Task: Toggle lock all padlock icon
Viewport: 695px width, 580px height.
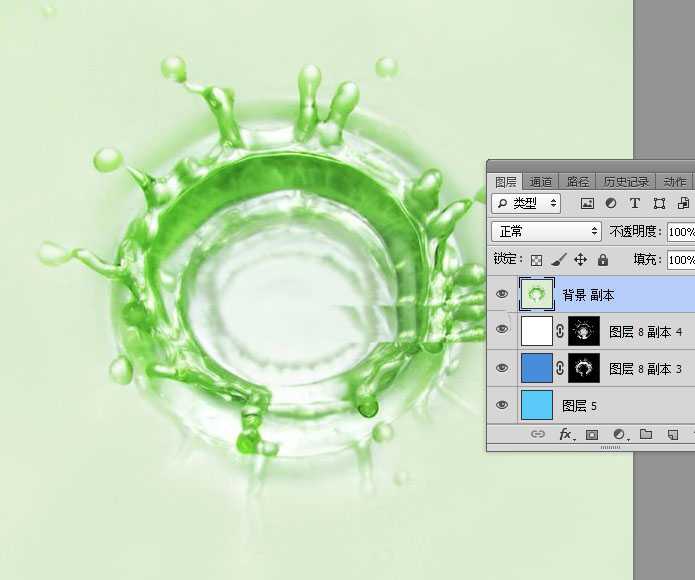Action: coord(602,260)
